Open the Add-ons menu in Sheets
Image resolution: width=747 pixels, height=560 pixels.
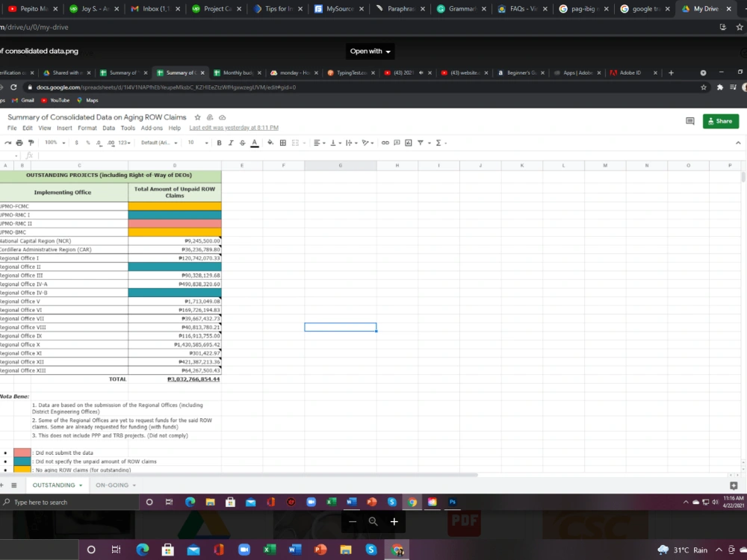pyautogui.click(x=152, y=128)
